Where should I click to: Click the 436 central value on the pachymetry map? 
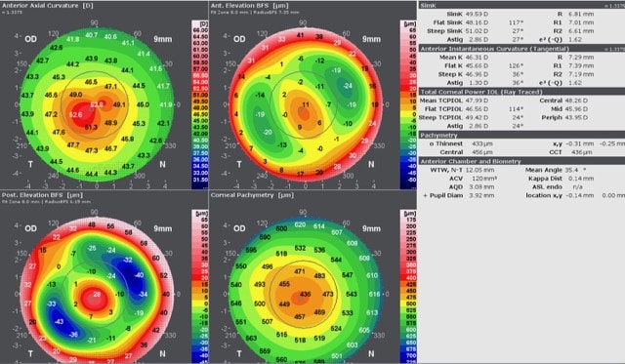coord(306,295)
